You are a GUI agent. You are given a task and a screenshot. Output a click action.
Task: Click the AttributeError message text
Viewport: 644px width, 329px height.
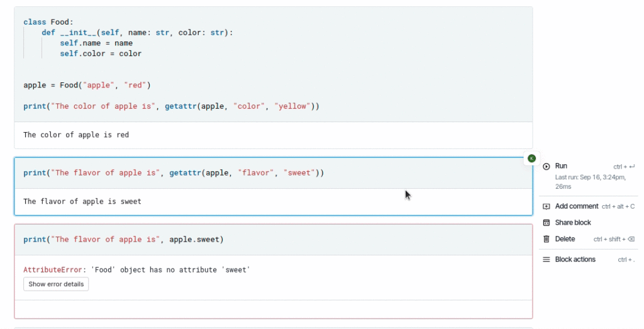[136, 270]
